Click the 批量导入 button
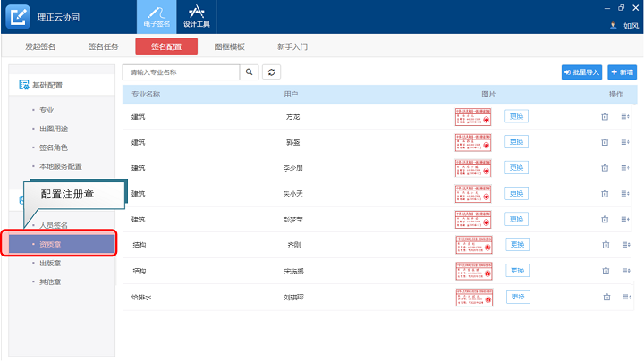644x361 pixels. 580,71
